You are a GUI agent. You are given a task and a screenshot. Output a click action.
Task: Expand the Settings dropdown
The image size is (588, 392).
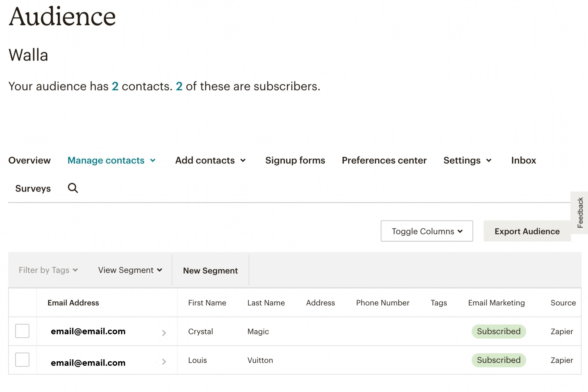tap(467, 160)
